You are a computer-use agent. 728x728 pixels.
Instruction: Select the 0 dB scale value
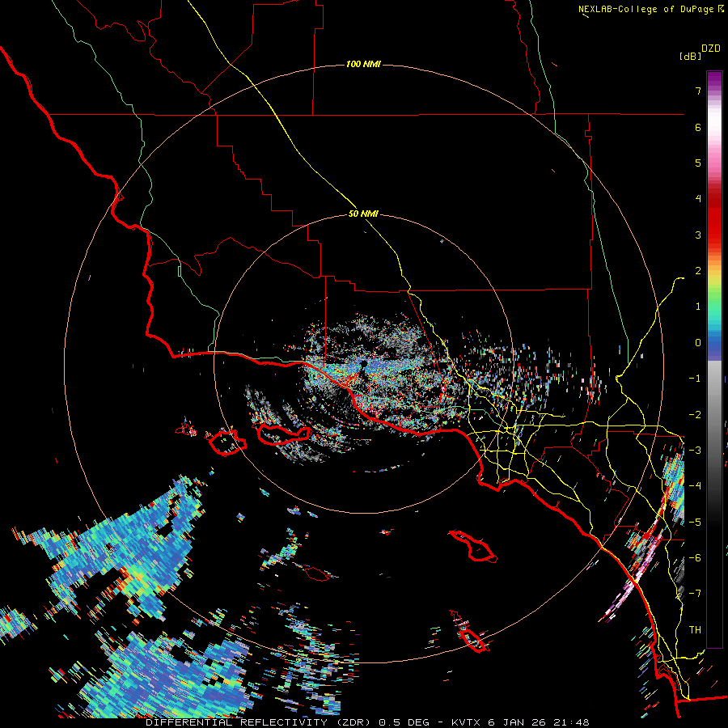point(698,343)
